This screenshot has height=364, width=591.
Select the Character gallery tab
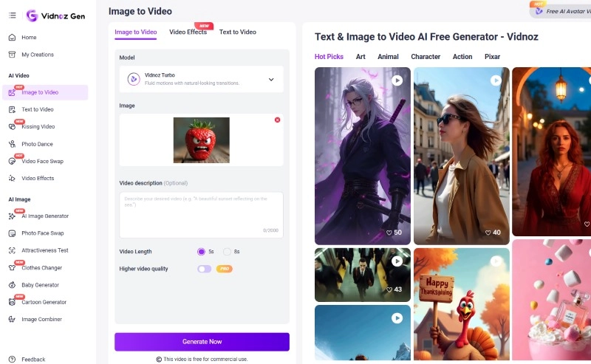tap(426, 57)
